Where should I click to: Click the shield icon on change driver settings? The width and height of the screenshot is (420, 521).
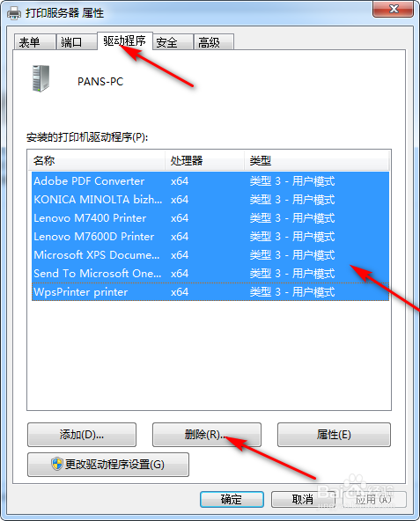click(x=57, y=464)
